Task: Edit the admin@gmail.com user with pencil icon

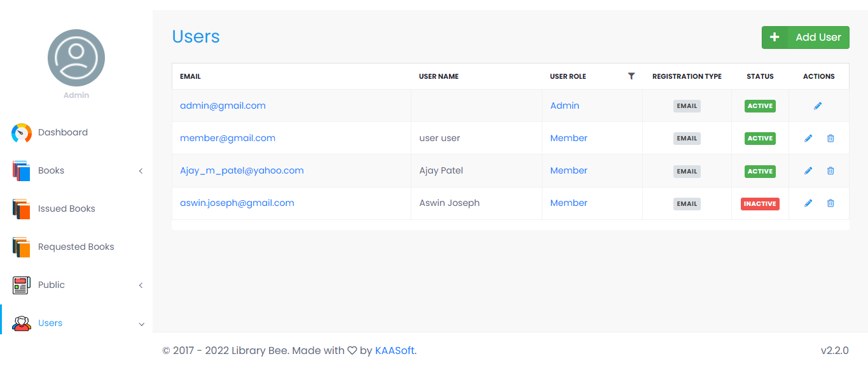Action: [818, 106]
